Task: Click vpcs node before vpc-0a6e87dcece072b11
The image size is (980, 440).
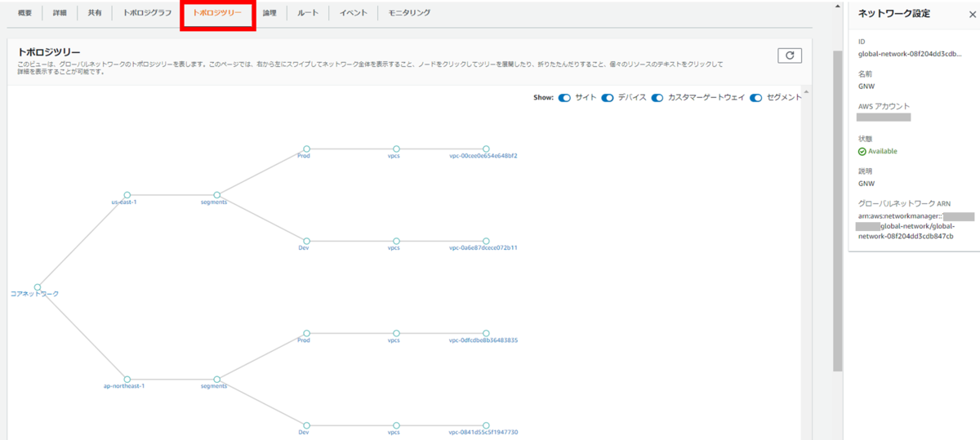Action: (396, 241)
